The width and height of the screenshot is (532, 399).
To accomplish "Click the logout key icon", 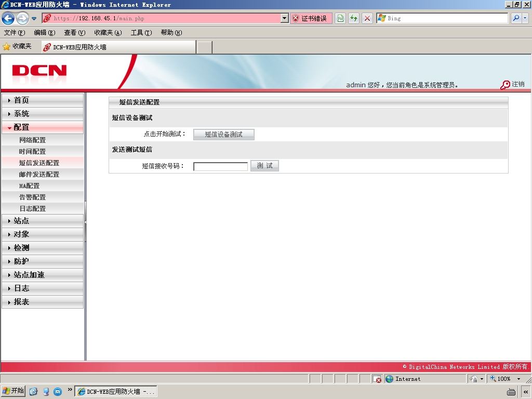I will (x=505, y=85).
